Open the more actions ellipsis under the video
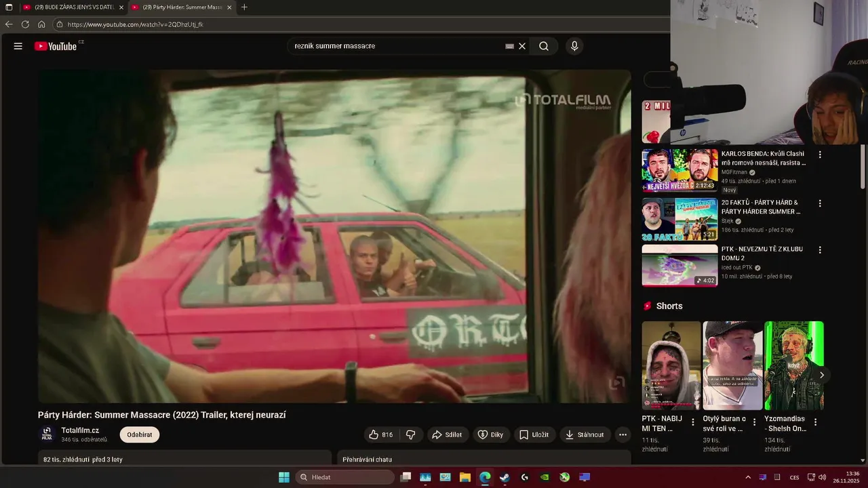Image resolution: width=868 pixels, height=488 pixels. click(x=623, y=434)
